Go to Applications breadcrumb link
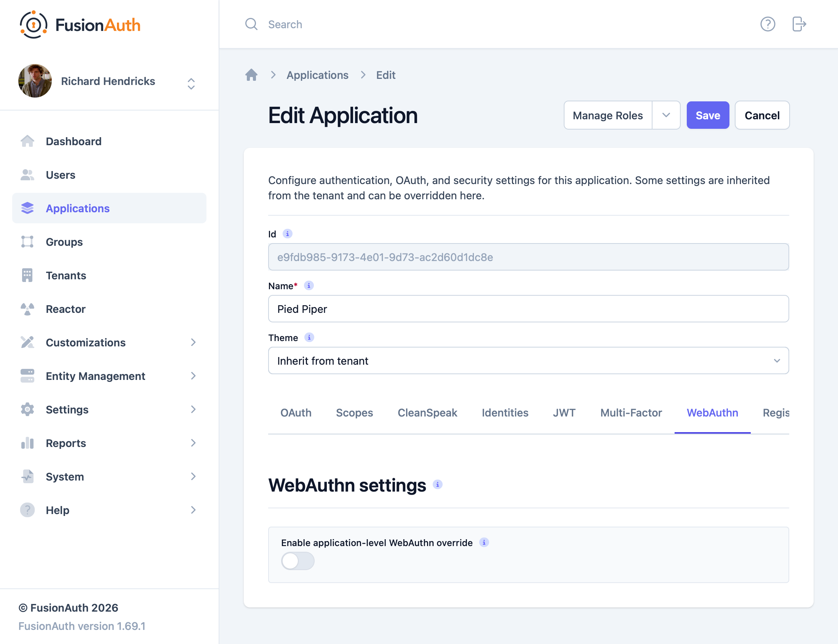838x644 pixels. pos(317,75)
